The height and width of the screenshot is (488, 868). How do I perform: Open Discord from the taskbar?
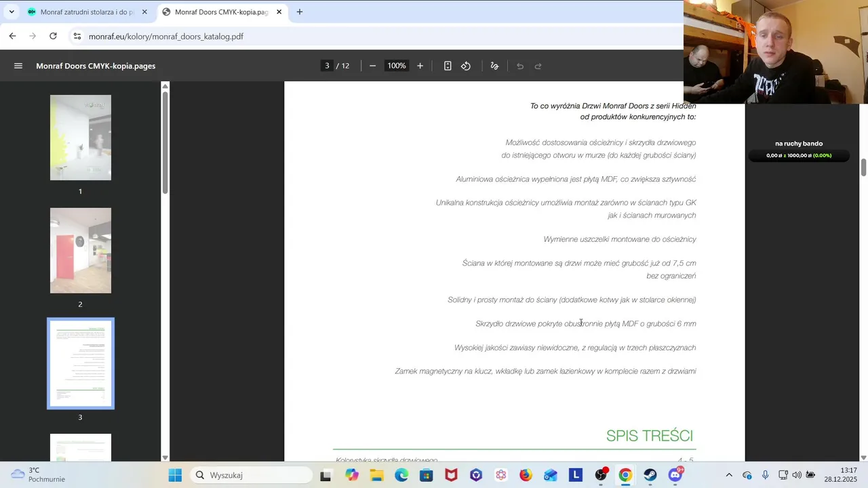pos(675,475)
